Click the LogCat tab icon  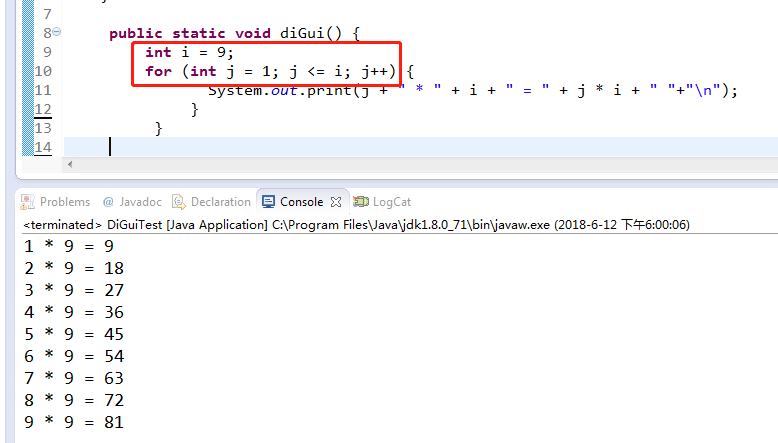pos(361,201)
